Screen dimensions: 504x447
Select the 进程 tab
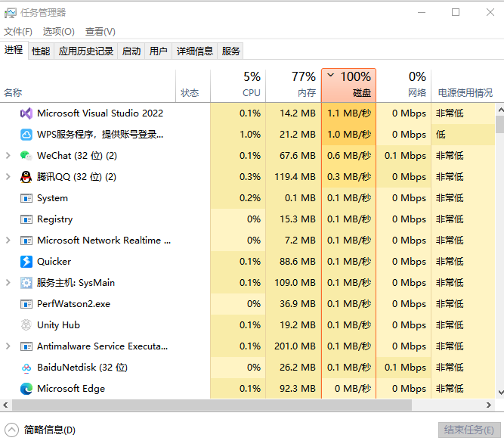[x=14, y=50]
